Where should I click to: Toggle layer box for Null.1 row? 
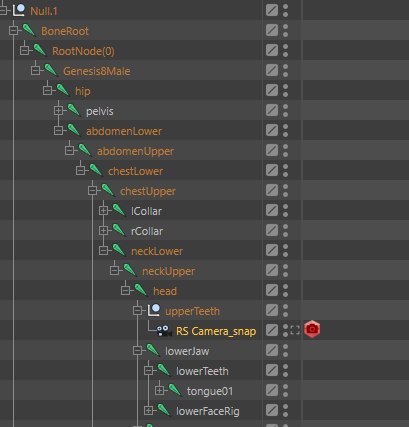pos(272,10)
